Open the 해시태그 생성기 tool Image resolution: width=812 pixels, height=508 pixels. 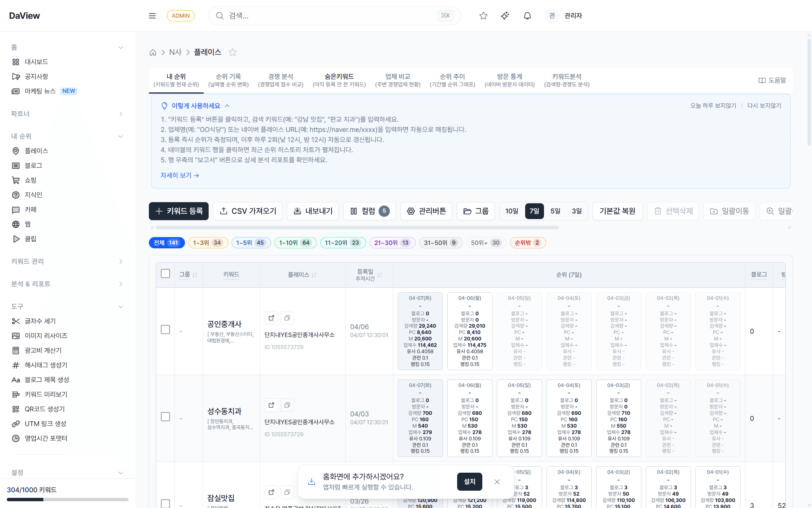click(45, 365)
